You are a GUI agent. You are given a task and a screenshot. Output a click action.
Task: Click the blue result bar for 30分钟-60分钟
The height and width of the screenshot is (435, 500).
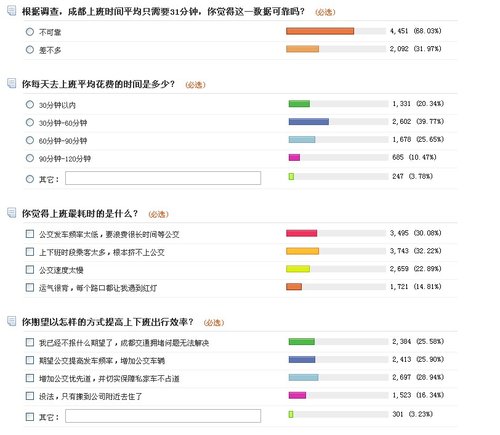(x=309, y=122)
